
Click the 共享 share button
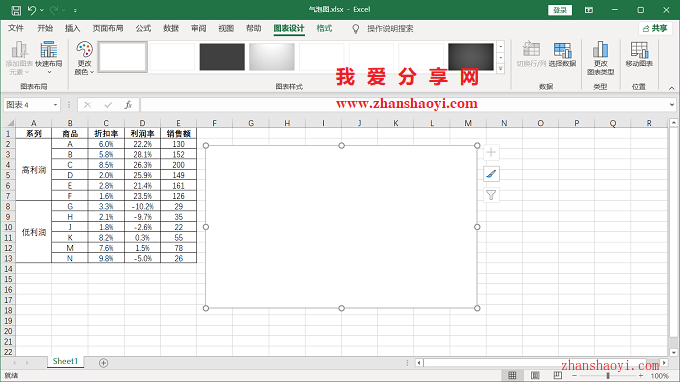[x=655, y=28]
